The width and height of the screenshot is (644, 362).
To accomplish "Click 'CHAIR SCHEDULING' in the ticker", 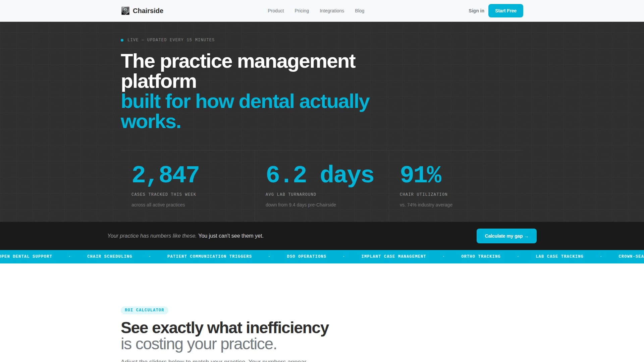I will [110, 256].
